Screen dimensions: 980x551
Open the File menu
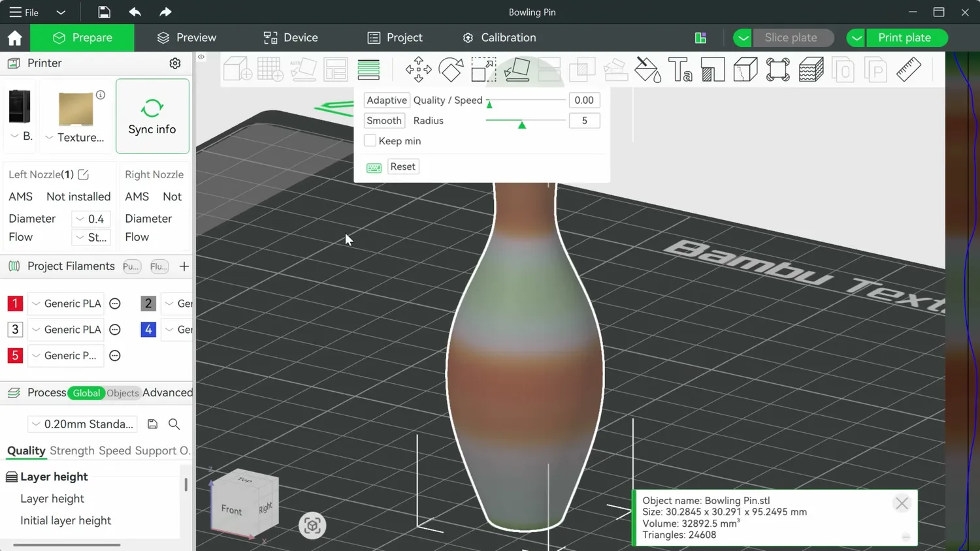24,12
